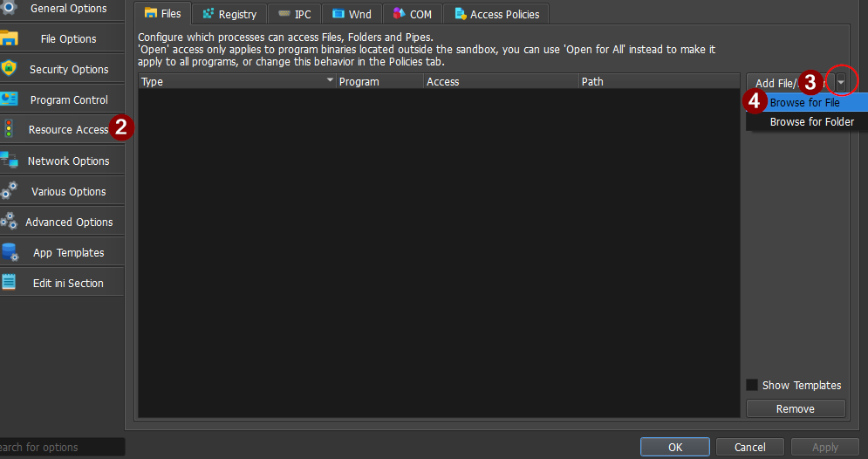The image size is (868, 459).
Task: Click the App Templates icon
Action: tap(9, 252)
